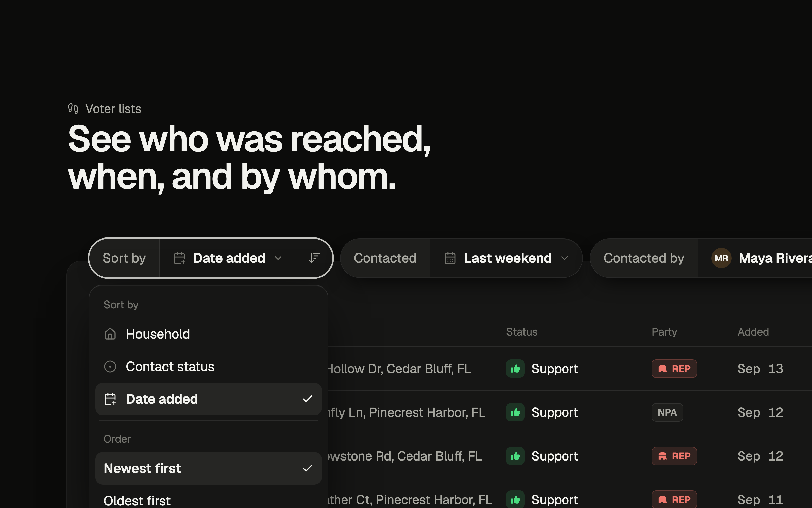Click the checkmark next to Newest first

pos(307,468)
